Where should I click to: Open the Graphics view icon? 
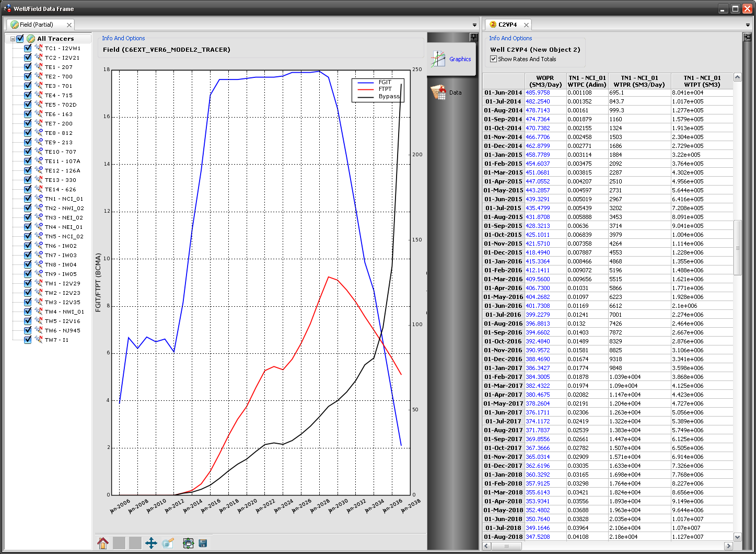tap(451, 59)
